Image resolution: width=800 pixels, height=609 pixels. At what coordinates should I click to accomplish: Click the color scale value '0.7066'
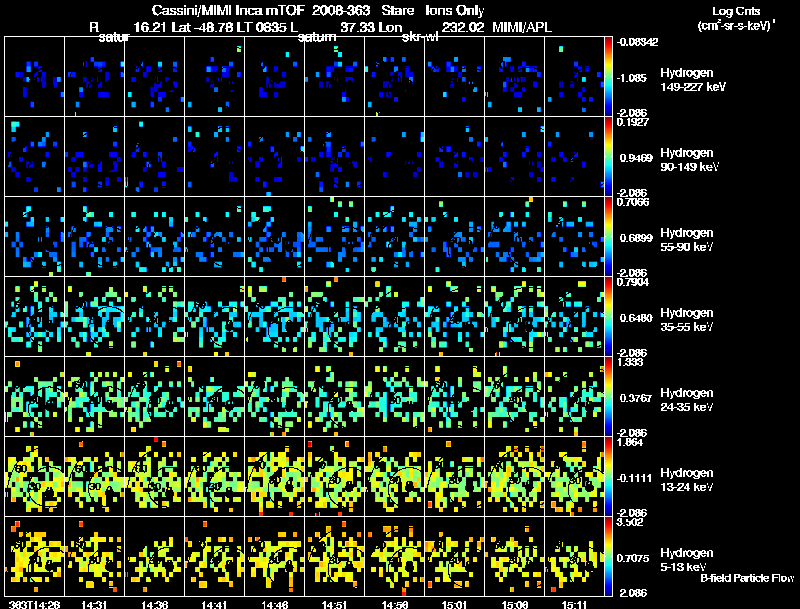coord(633,202)
